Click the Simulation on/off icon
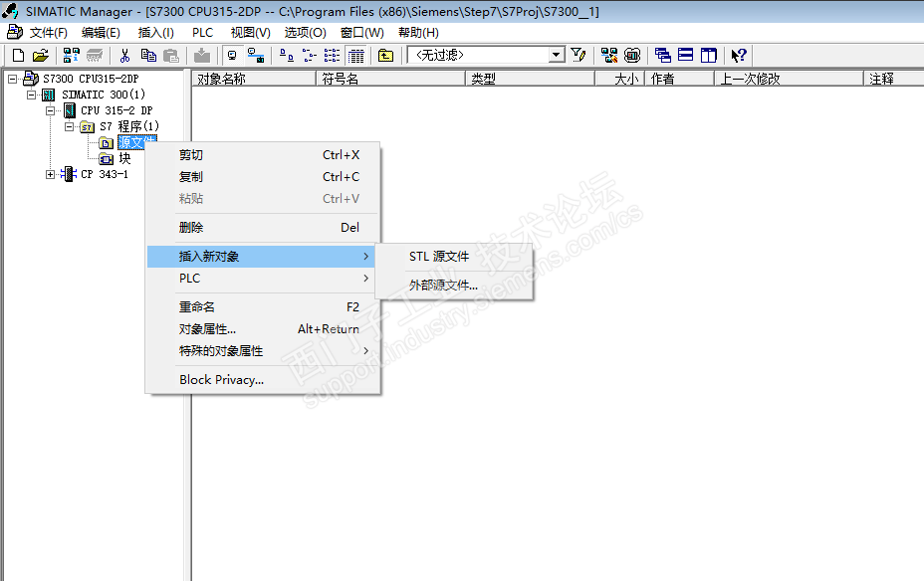Screen dimensions: 924x581 [x=632, y=56]
